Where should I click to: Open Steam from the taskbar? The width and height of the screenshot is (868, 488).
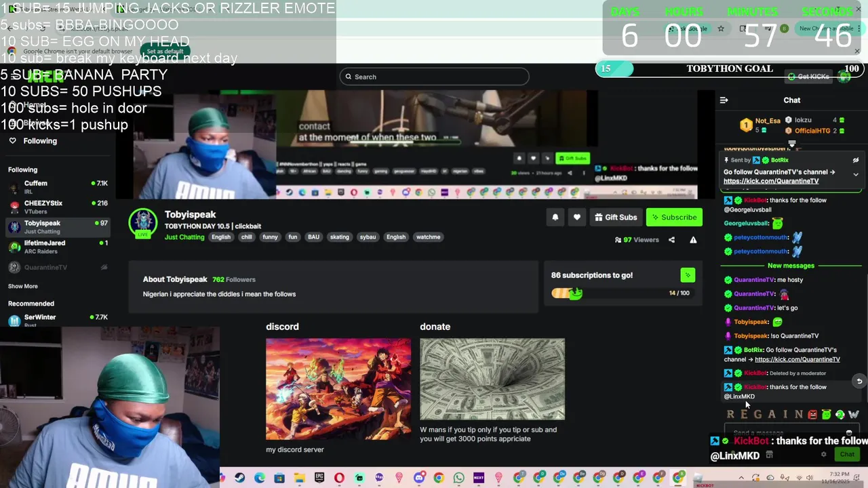[239, 478]
